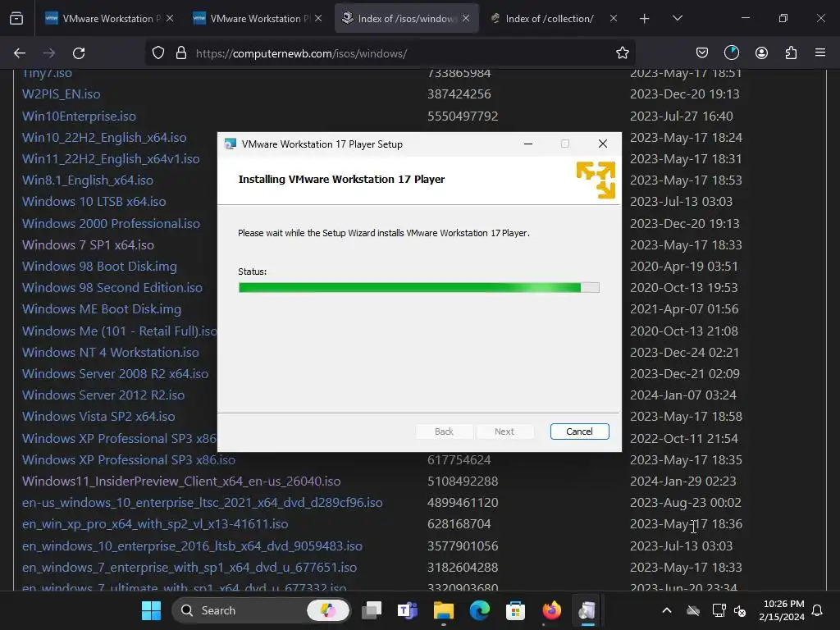Bookmark this page with the star icon
Screen dimensions: 840x630
click(x=622, y=53)
